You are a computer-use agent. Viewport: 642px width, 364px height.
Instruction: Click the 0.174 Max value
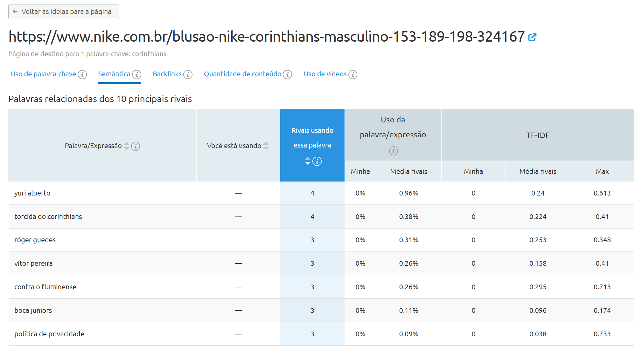point(602,311)
